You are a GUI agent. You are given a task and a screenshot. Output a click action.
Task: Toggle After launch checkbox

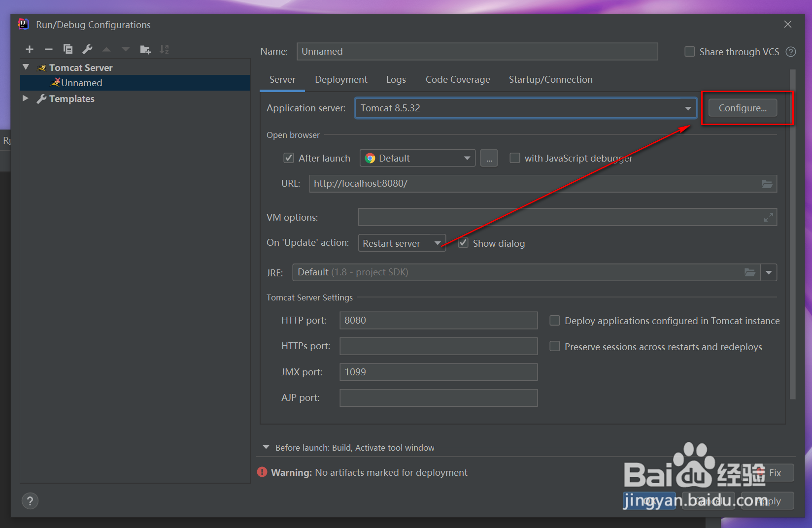(289, 158)
